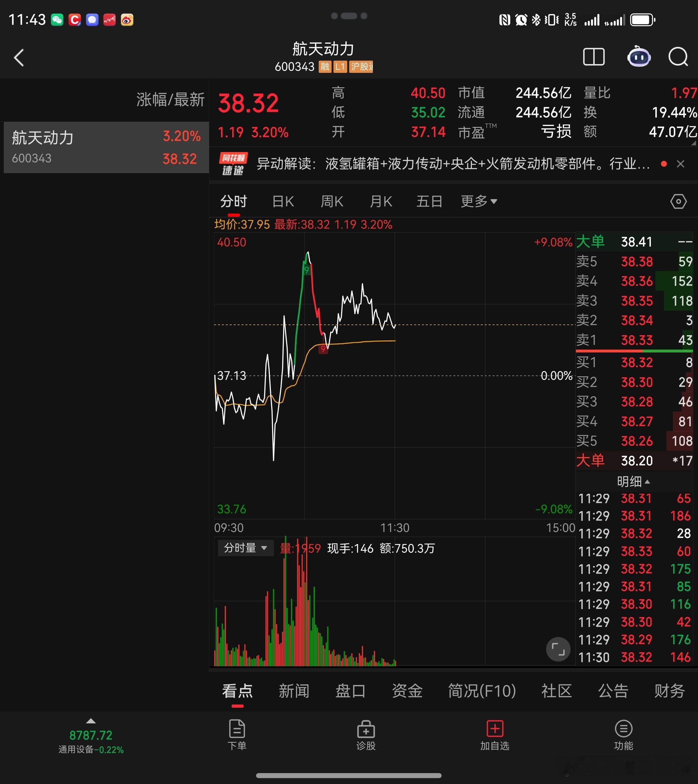Viewport: 698px width, 784px height.
Task: Expand chart to fullscreen
Action: point(558,649)
